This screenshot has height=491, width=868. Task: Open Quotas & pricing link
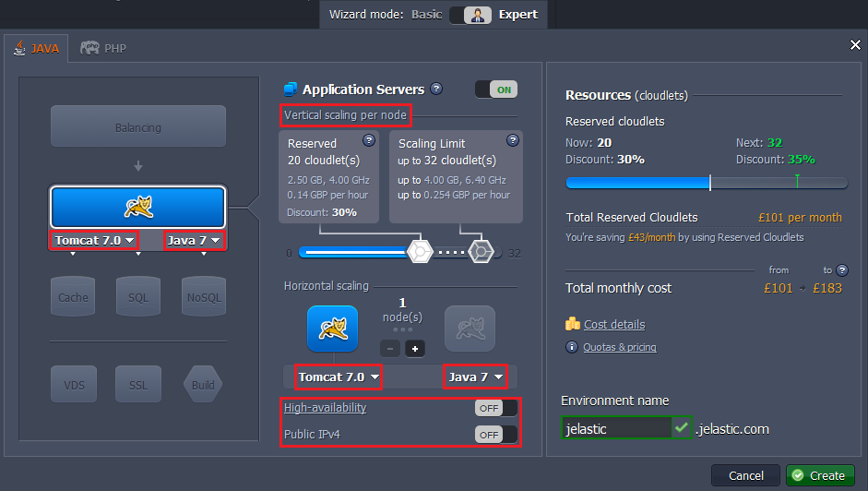click(620, 347)
